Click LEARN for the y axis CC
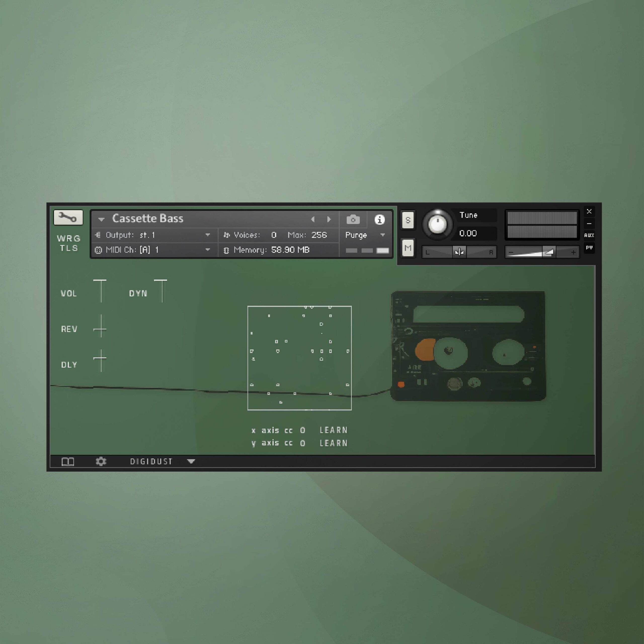644x644 pixels. point(333,443)
